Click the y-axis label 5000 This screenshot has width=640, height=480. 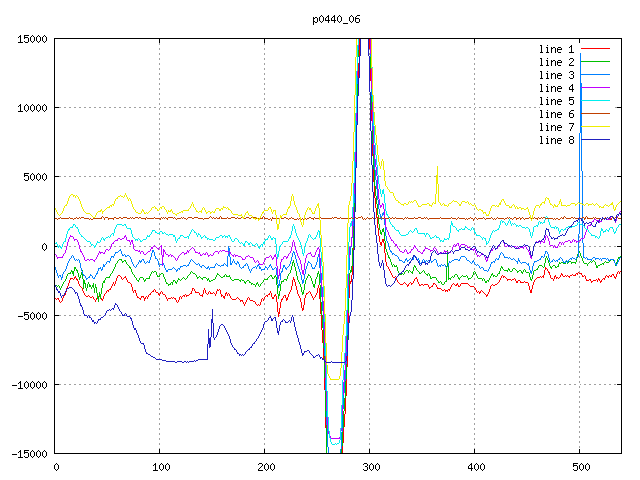[x=36, y=177]
